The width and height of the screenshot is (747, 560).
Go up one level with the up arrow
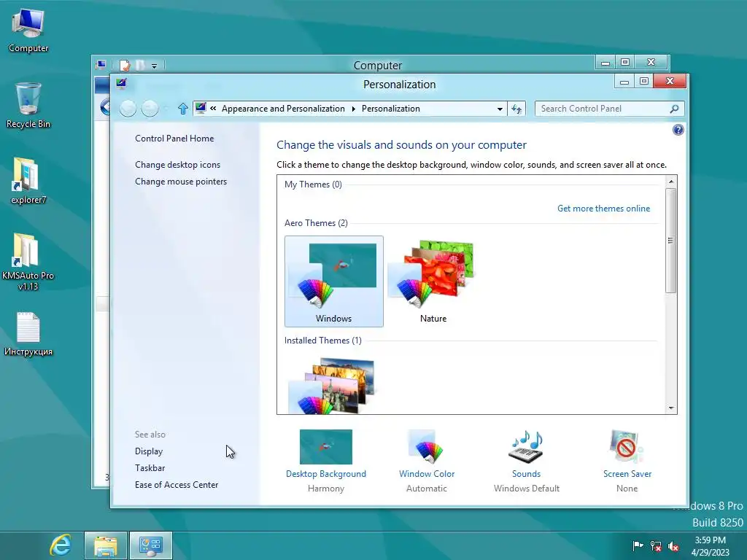182,109
